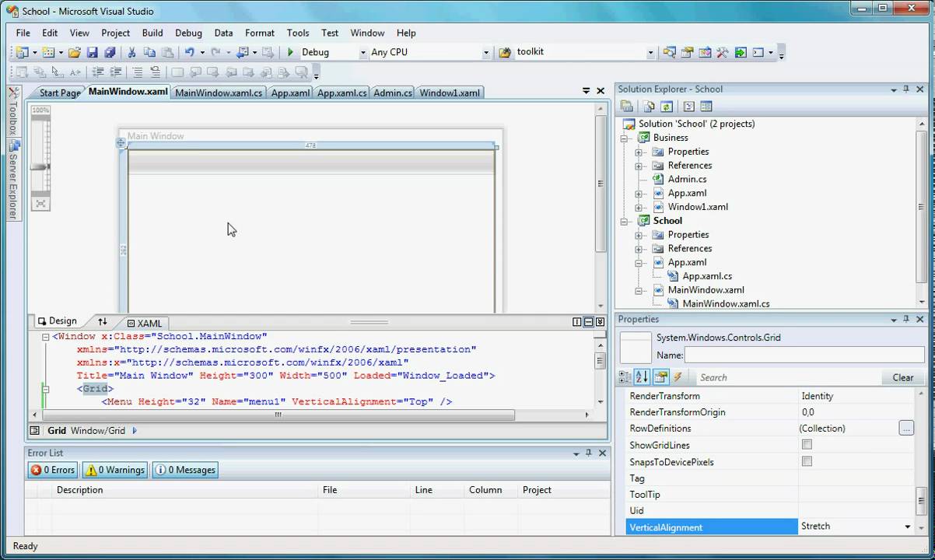Sort properties alphabetically with the AZ icon

[642, 377]
